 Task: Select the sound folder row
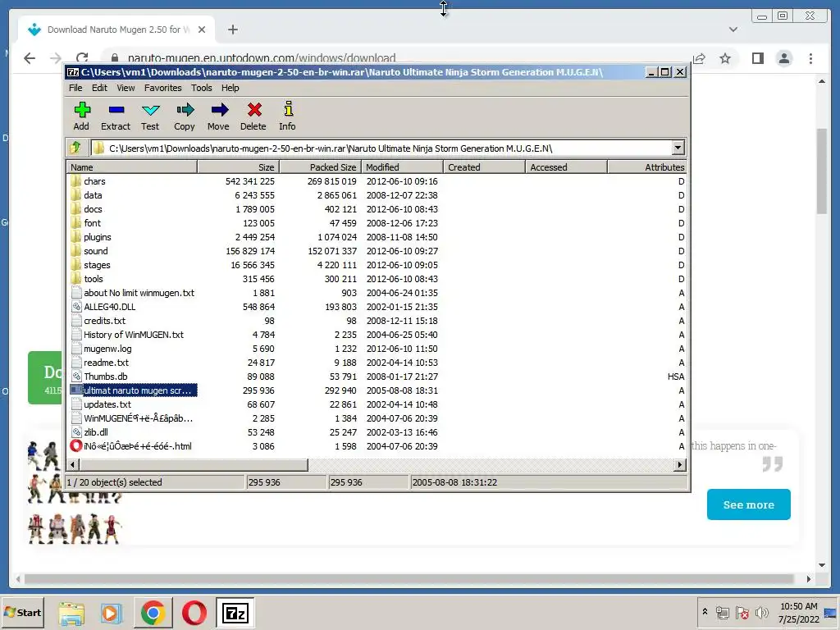coord(376,251)
